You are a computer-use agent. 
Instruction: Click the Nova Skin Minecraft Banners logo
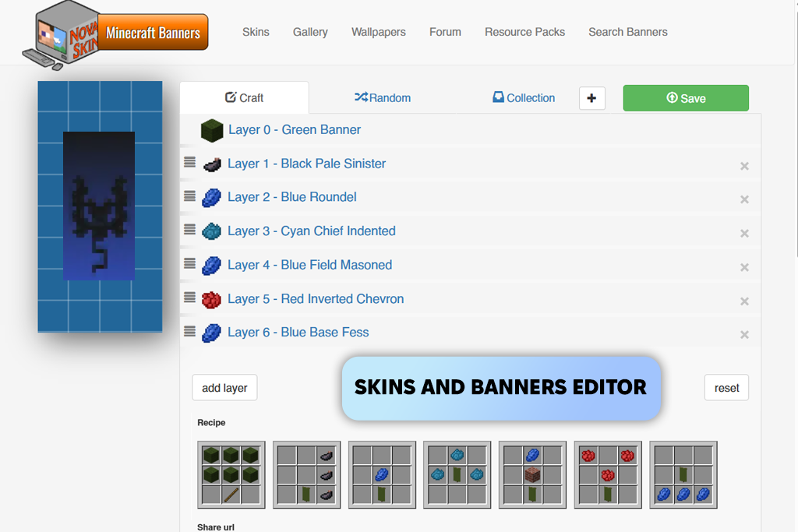[115, 34]
